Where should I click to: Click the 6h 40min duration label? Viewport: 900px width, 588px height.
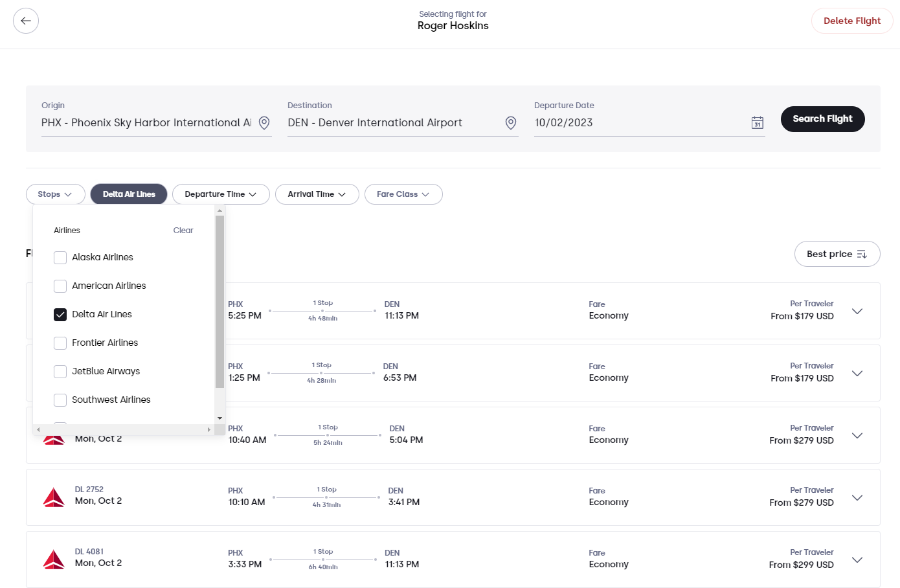[x=323, y=567]
